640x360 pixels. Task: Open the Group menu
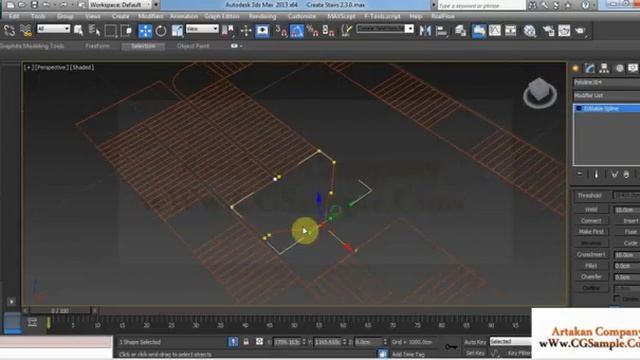65,16
